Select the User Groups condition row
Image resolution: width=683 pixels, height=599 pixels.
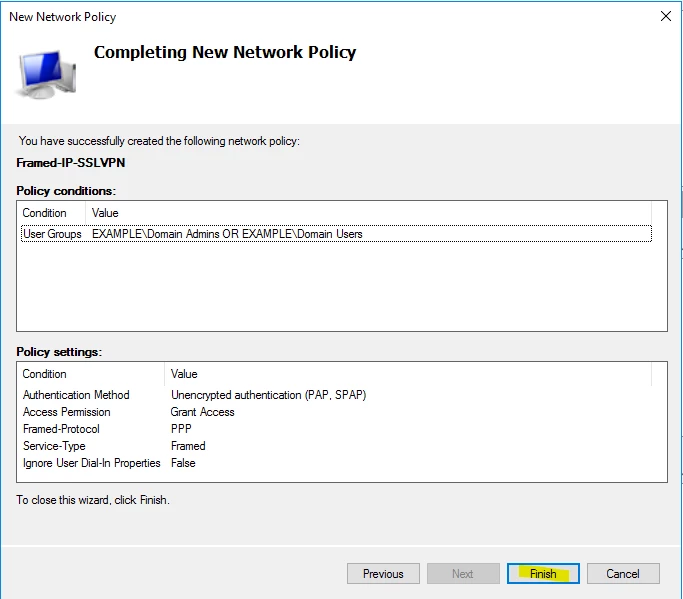click(x=336, y=234)
